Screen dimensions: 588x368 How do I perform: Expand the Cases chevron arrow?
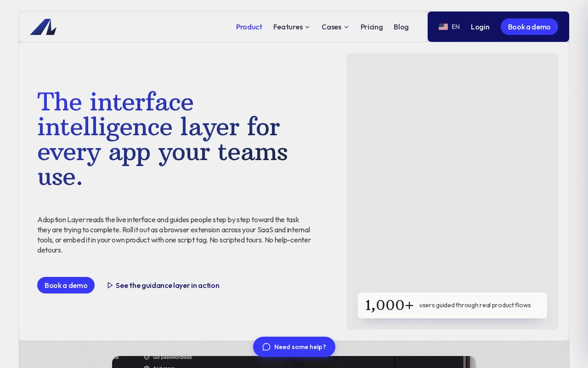tap(346, 27)
